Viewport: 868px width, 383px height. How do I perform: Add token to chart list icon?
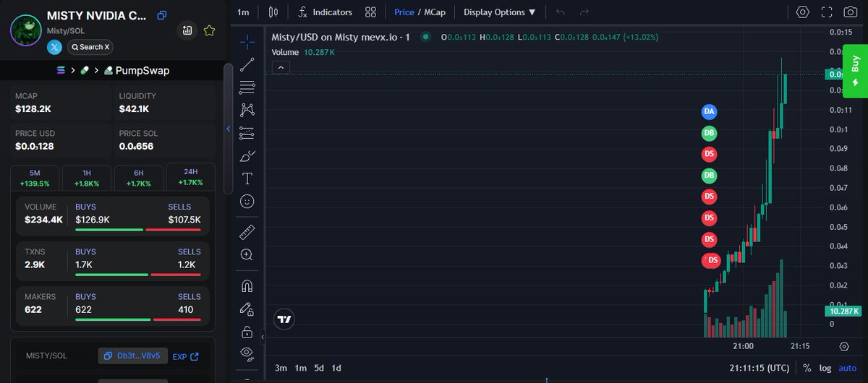pyautogui.click(x=187, y=30)
